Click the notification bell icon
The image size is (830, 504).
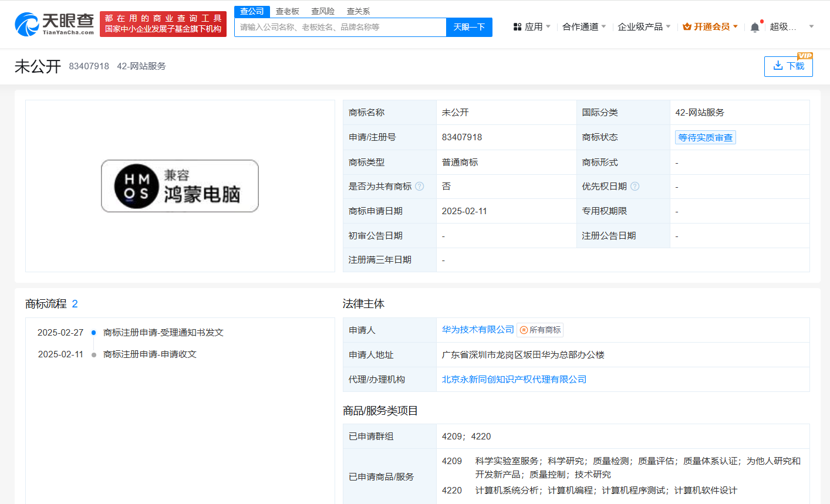point(755,27)
